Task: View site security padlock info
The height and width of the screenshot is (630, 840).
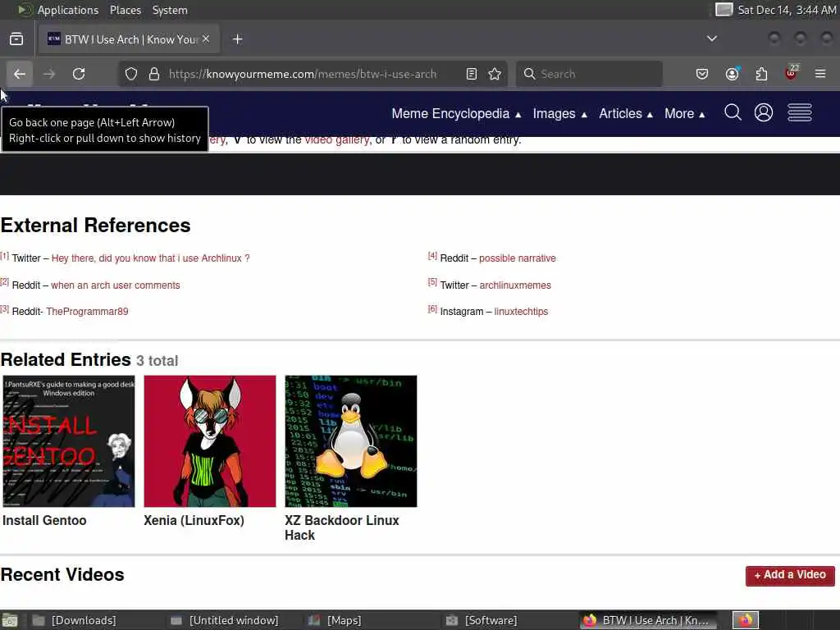Action: [x=154, y=74]
